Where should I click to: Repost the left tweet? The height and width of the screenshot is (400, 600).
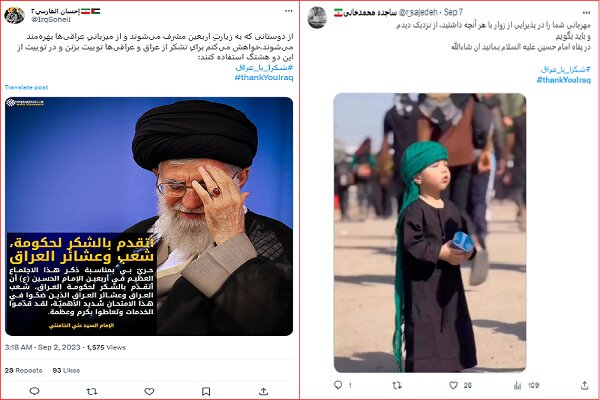click(x=92, y=391)
